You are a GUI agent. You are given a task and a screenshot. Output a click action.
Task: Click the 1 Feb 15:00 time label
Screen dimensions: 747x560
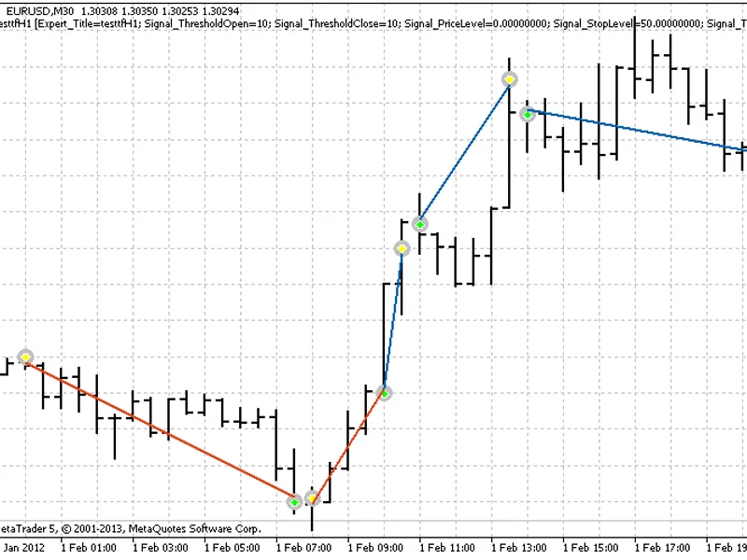pyautogui.click(x=591, y=548)
